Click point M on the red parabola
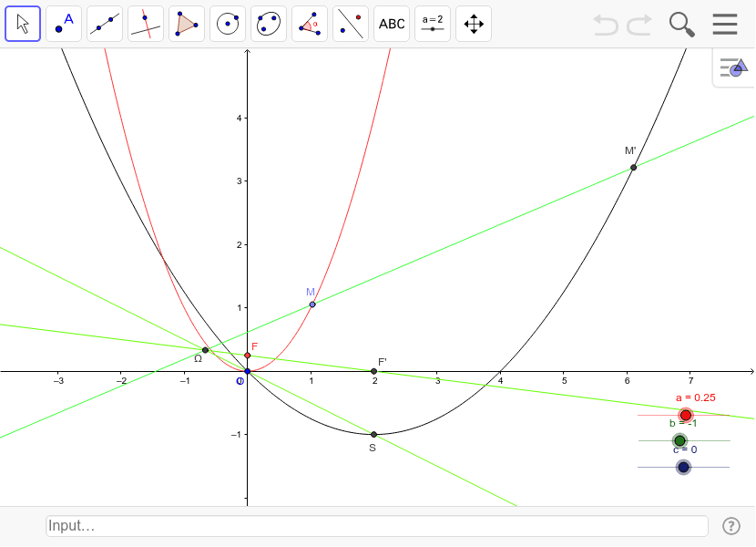Viewport: 756px width, 547px height. tap(312, 304)
